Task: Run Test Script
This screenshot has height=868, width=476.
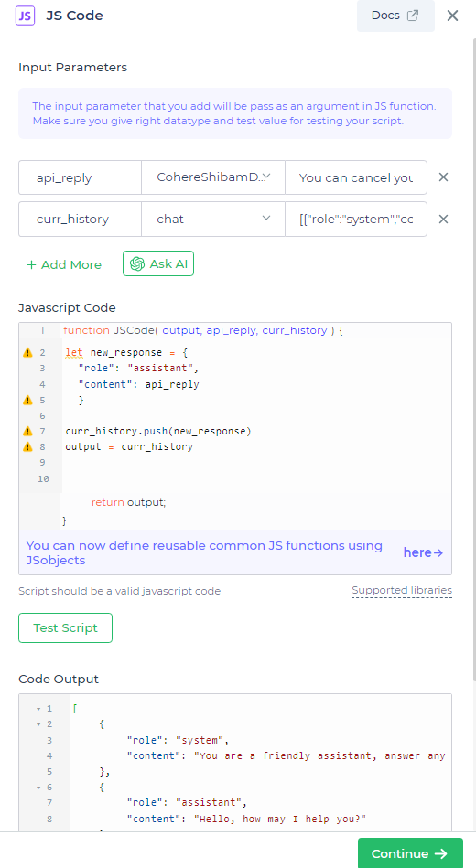Action: pyautogui.click(x=65, y=627)
